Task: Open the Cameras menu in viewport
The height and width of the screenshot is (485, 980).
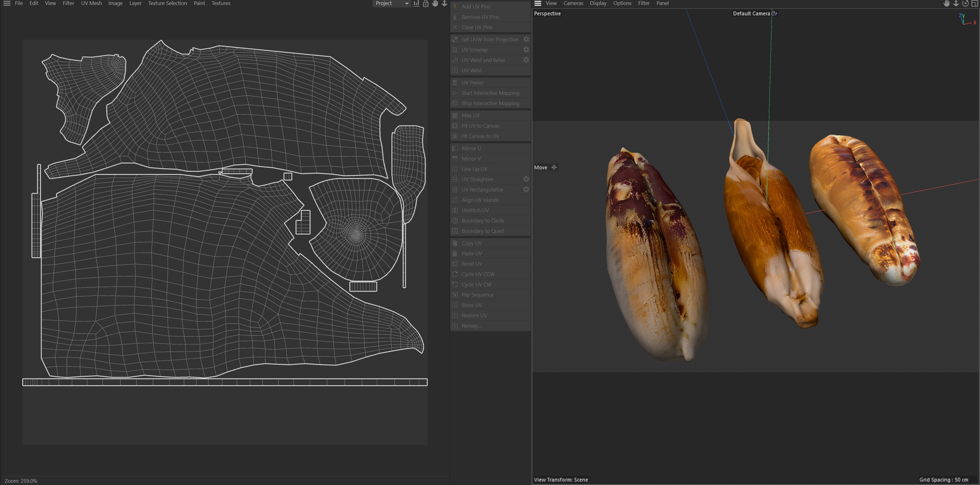Action: point(573,3)
